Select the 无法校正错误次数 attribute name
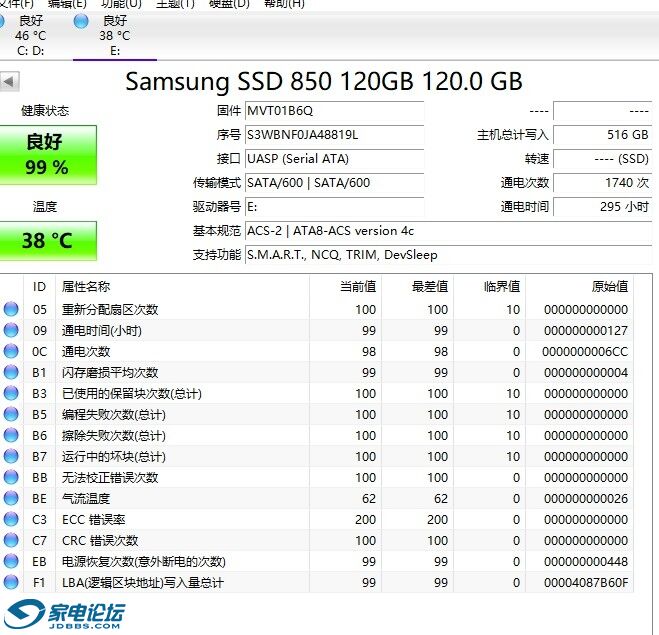 (x=110, y=478)
